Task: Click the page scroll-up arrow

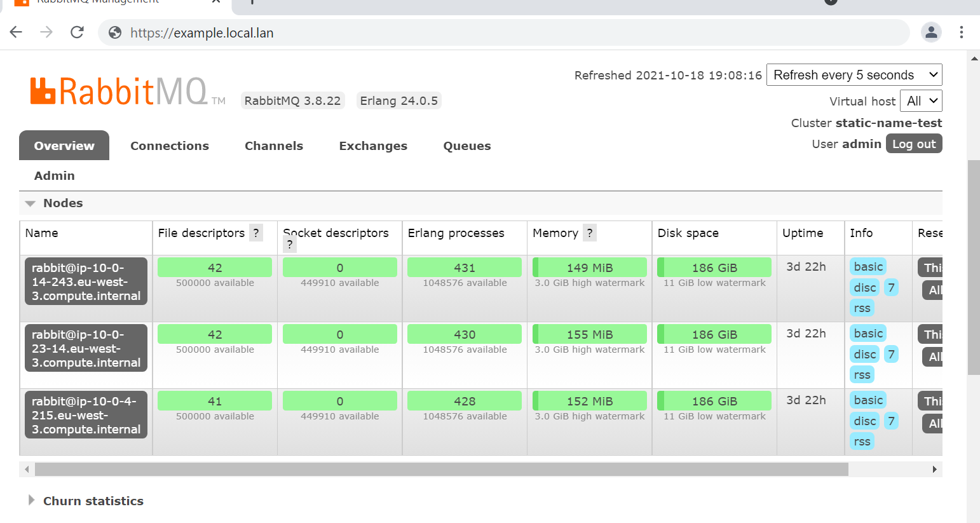Action: click(974, 58)
